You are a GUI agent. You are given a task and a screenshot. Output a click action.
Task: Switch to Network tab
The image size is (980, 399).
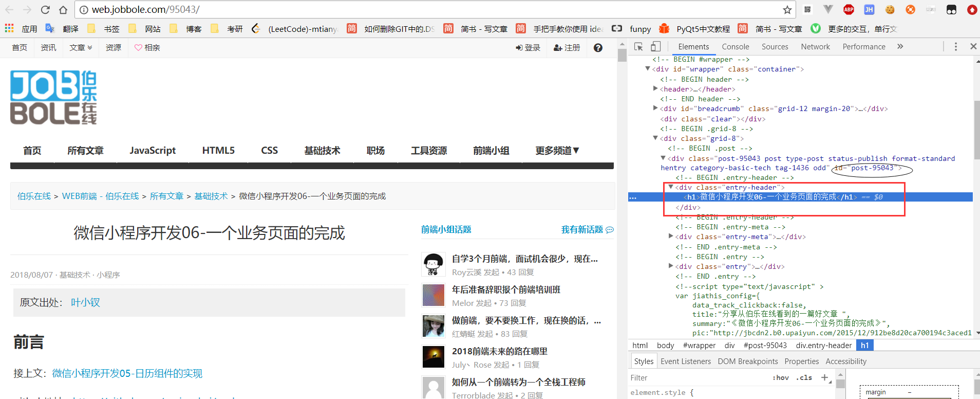pyautogui.click(x=815, y=46)
